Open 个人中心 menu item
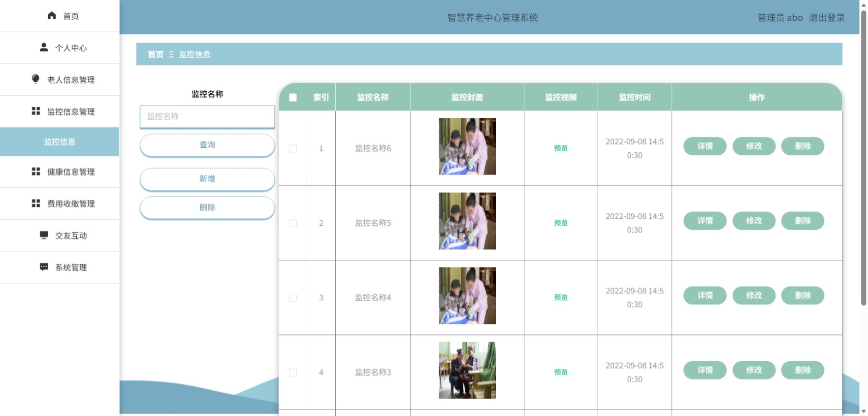The image size is (868, 416). coord(60,48)
